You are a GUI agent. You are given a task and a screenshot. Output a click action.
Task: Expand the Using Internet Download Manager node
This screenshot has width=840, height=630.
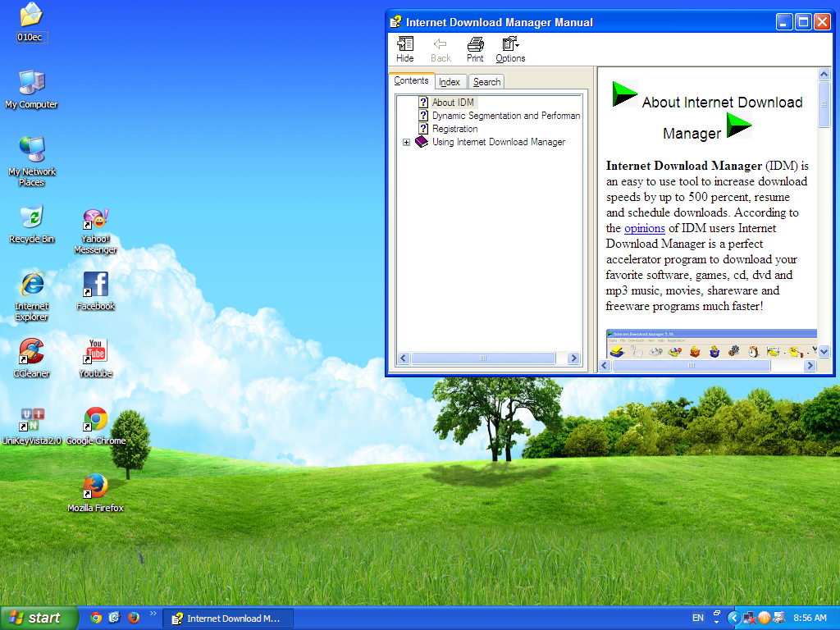point(407,143)
